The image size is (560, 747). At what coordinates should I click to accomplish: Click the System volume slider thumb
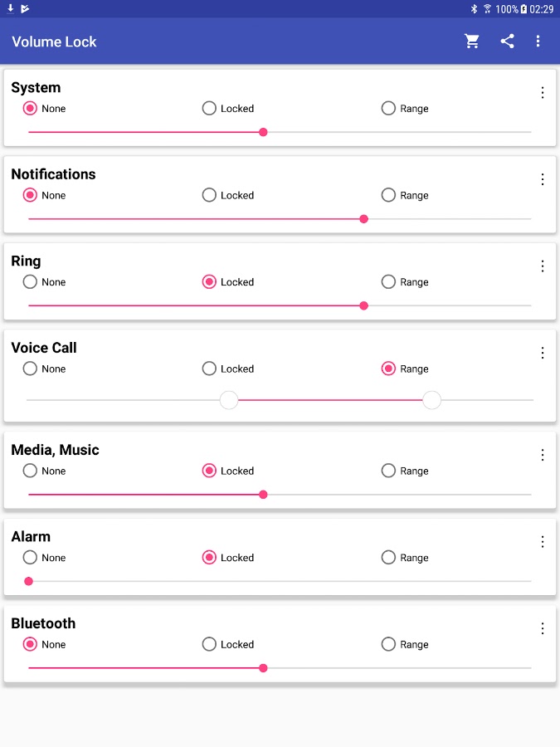pyautogui.click(x=263, y=132)
